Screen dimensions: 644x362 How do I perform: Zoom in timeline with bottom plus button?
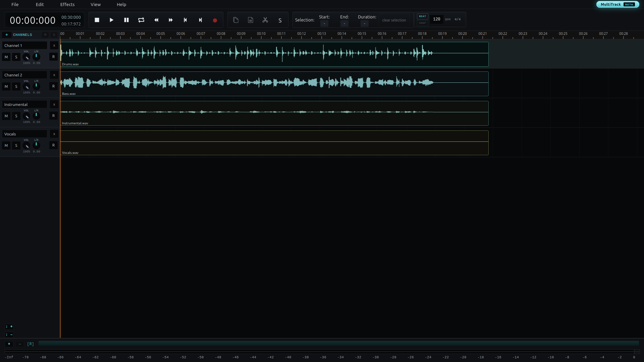(9, 344)
